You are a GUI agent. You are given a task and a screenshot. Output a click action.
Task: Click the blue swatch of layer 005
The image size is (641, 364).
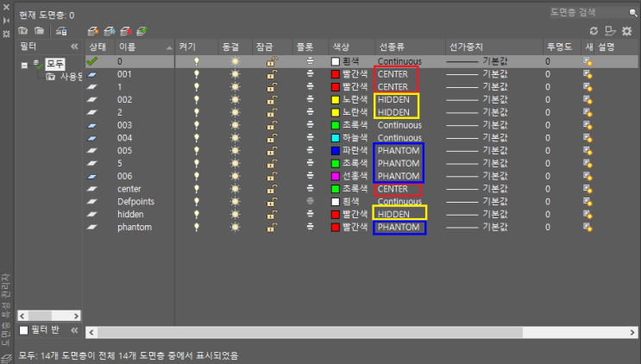click(x=336, y=150)
